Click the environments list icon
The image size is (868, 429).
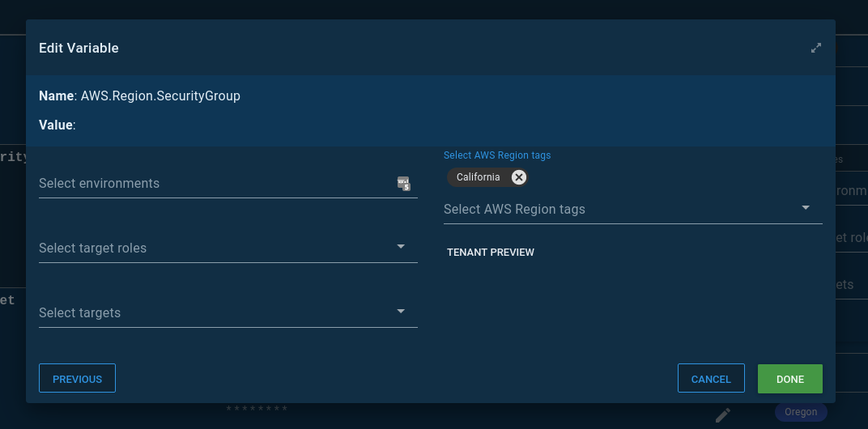click(x=403, y=184)
